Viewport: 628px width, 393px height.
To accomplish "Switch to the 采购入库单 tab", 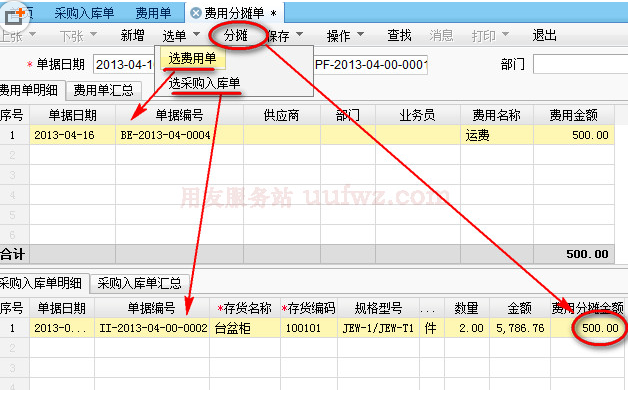I will coord(84,13).
